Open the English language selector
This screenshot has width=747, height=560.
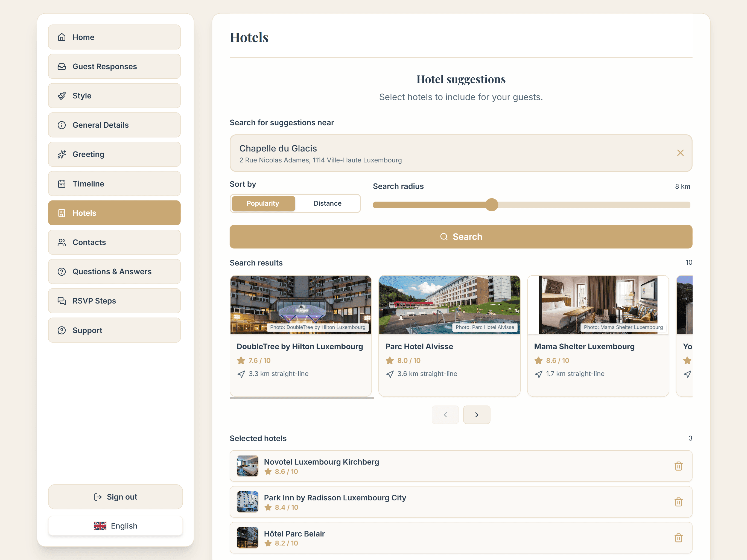coord(115,526)
